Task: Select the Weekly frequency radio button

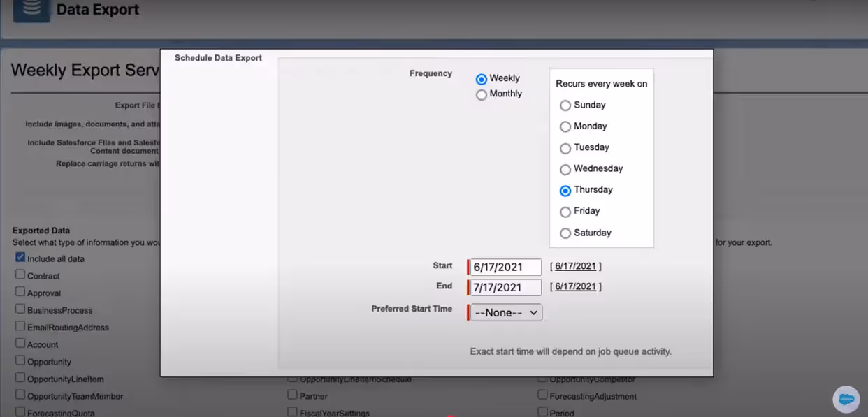Action: pos(481,79)
